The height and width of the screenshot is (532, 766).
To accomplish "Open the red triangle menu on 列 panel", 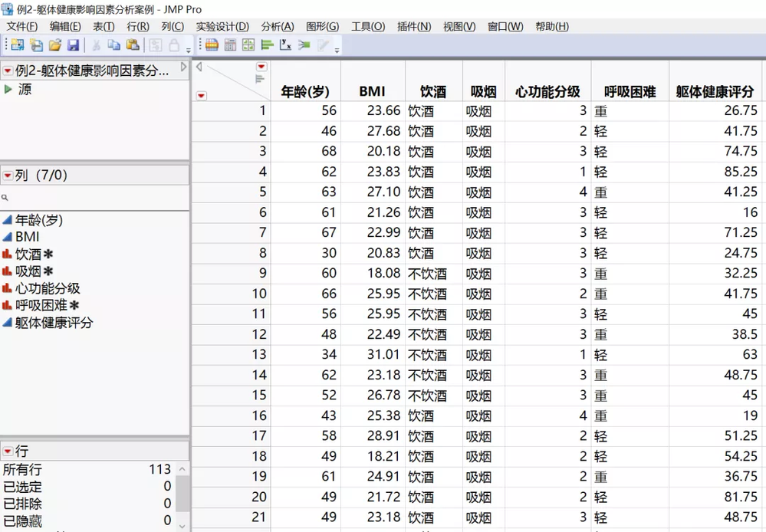I will pos(8,176).
